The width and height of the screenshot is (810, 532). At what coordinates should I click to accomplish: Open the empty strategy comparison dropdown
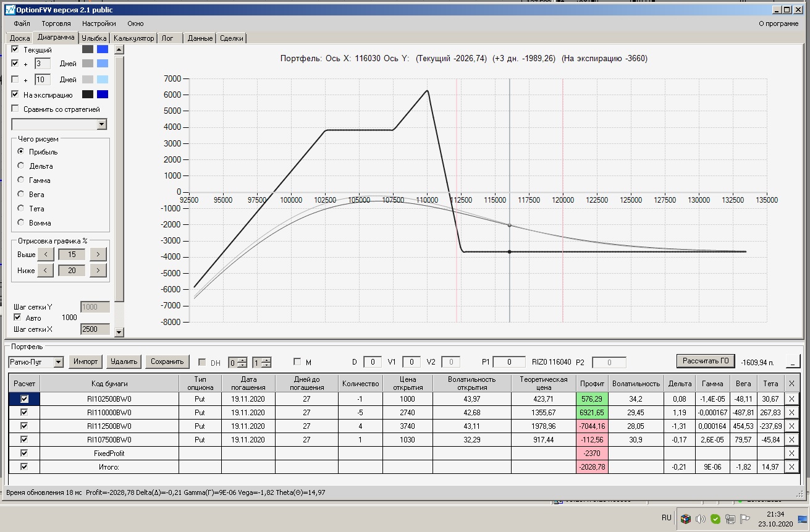coord(102,125)
